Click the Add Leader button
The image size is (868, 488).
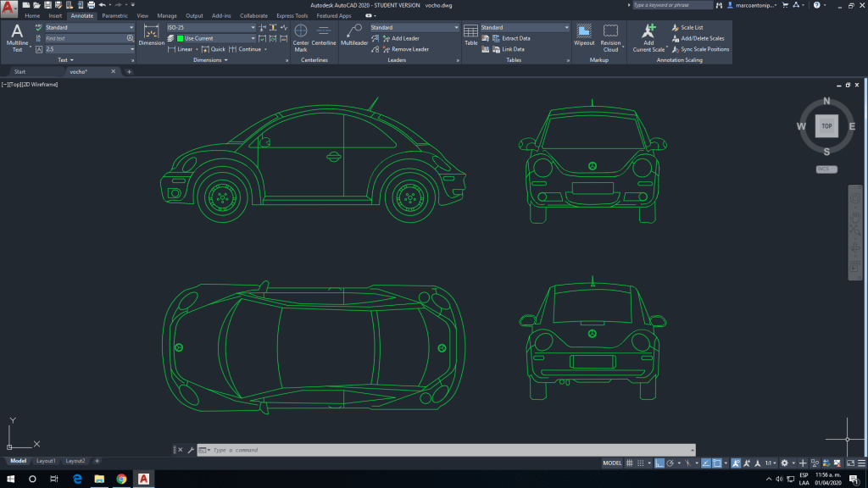(x=404, y=38)
